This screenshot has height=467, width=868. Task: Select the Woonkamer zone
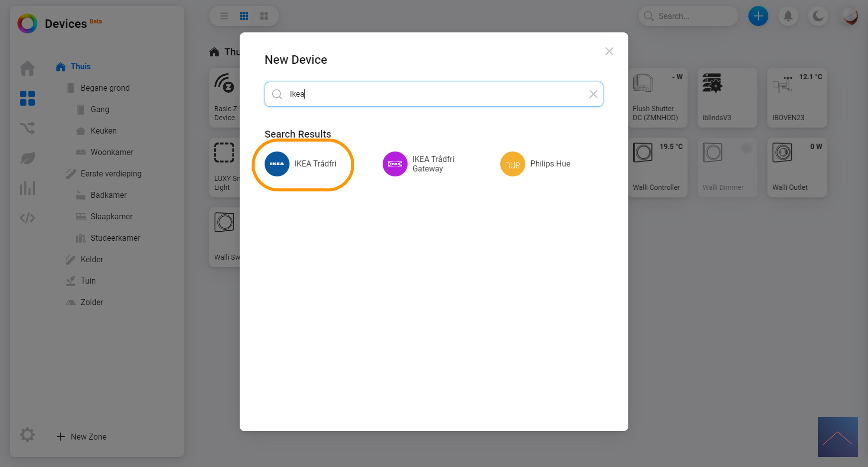pos(112,153)
